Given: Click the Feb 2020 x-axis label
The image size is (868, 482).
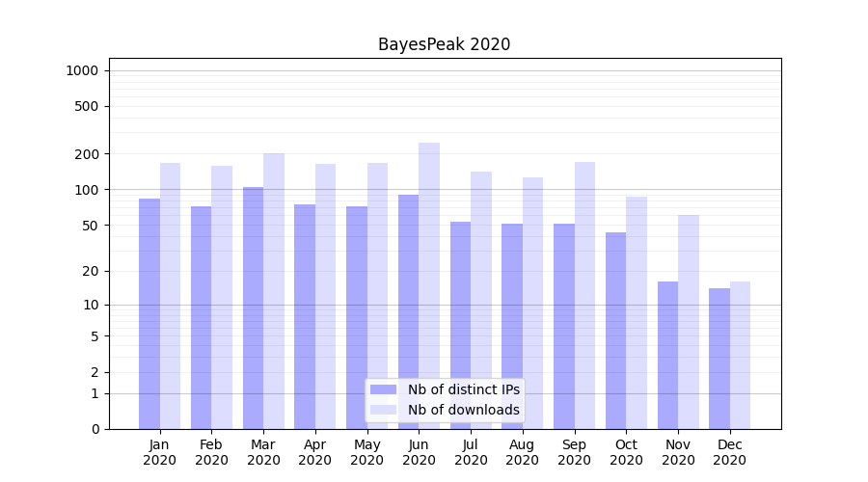Looking at the screenshot, I should pyautogui.click(x=211, y=452).
